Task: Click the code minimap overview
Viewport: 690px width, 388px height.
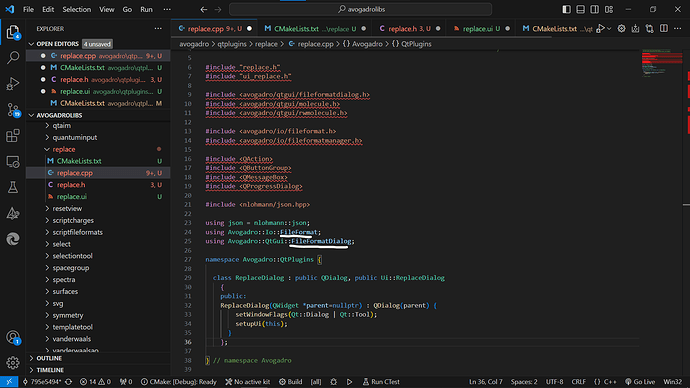Action: coord(662,64)
